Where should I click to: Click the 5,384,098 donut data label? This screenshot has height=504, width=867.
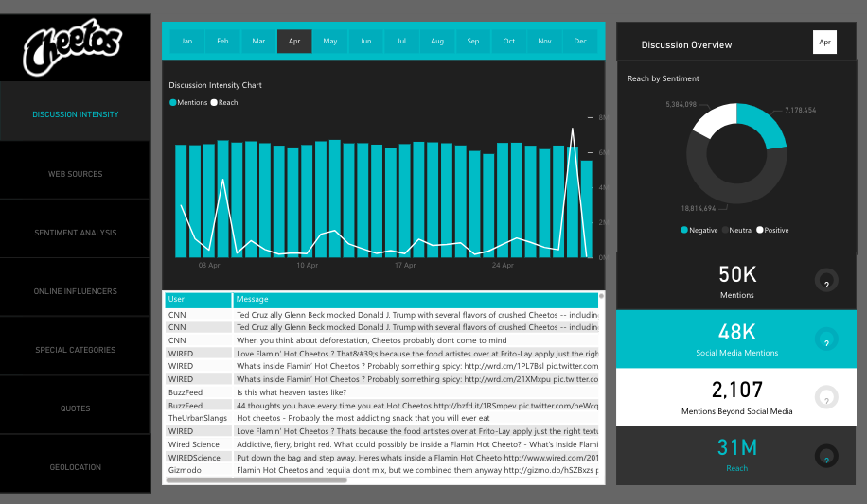pyautogui.click(x=681, y=104)
